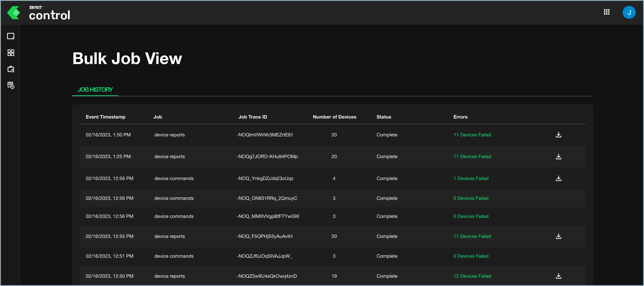This screenshot has height=286, width=644.
Task: Open the Devices tablet sidebar icon
Action: point(10,36)
